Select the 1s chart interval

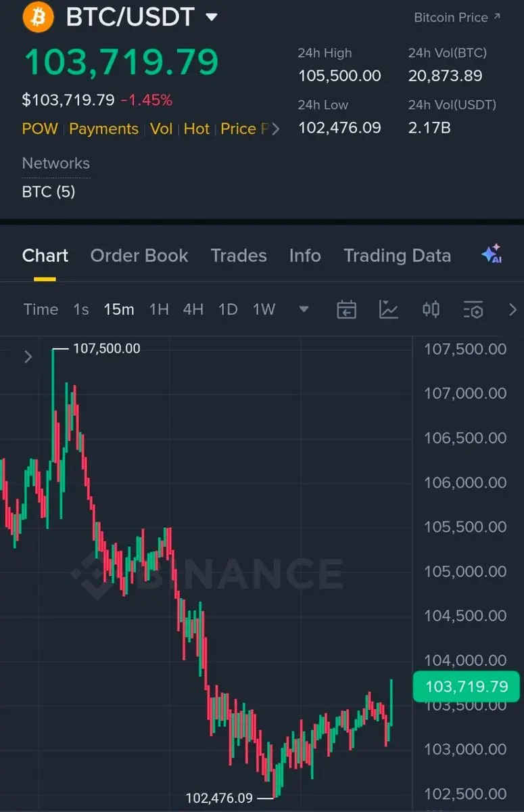pos(81,310)
